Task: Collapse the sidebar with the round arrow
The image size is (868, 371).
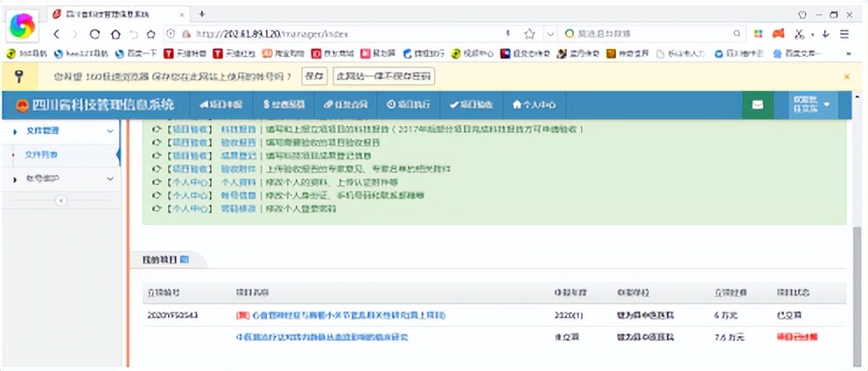Action: [62, 199]
